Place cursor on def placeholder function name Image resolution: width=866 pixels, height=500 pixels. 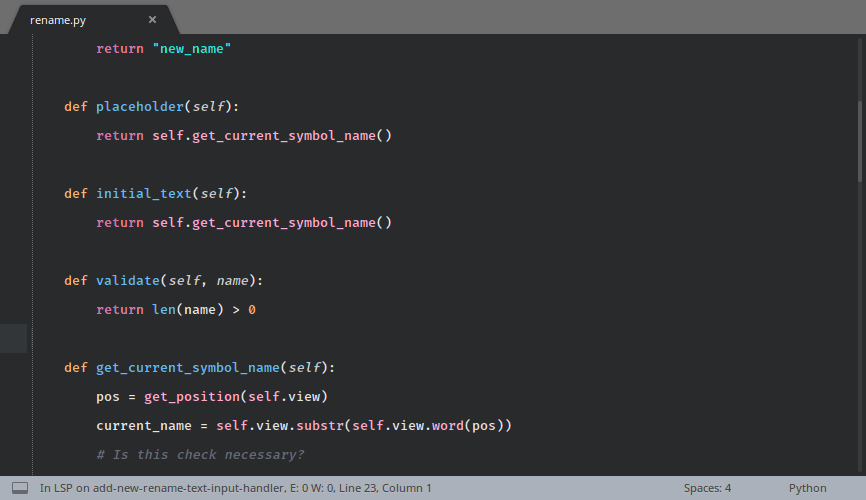tap(140, 106)
